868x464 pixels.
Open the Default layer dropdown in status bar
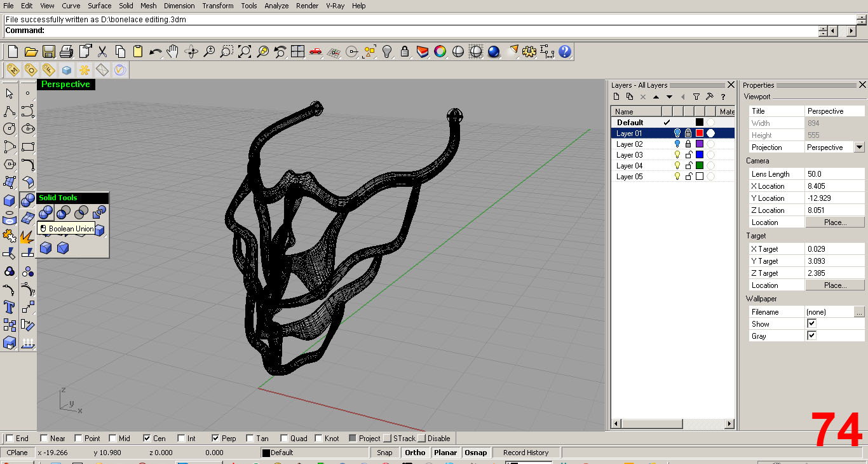(314, 453)
